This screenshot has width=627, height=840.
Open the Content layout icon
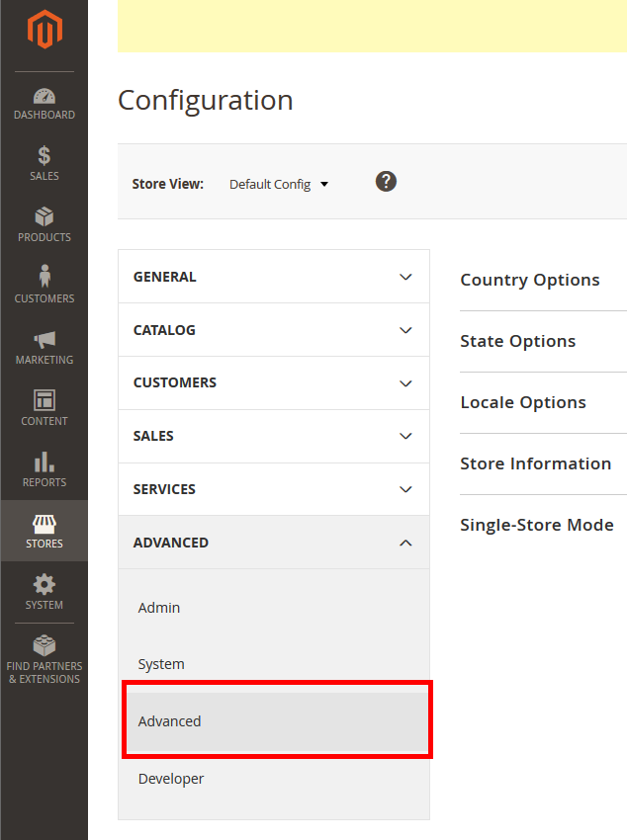(44, 401)
